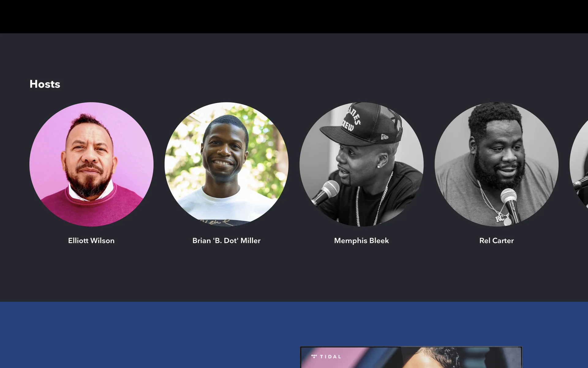Open the Rel Carter name link
Screen dimensions: 588x368
point(496,241)
